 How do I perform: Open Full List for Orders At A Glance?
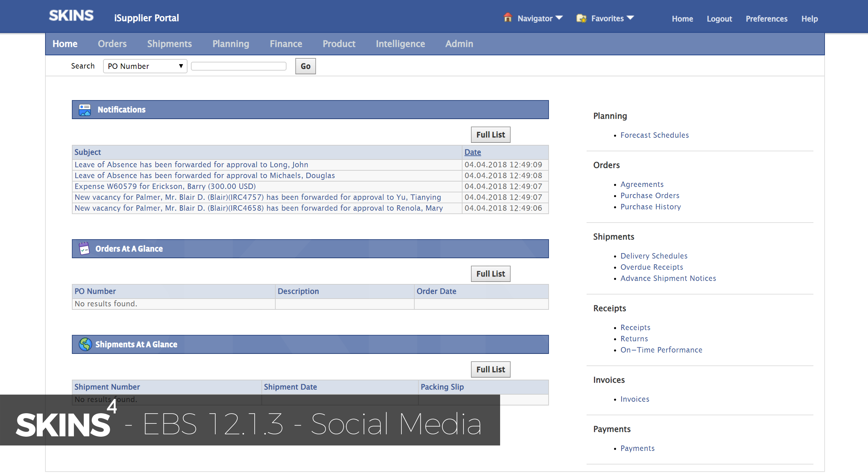click(x=491, y=274)
